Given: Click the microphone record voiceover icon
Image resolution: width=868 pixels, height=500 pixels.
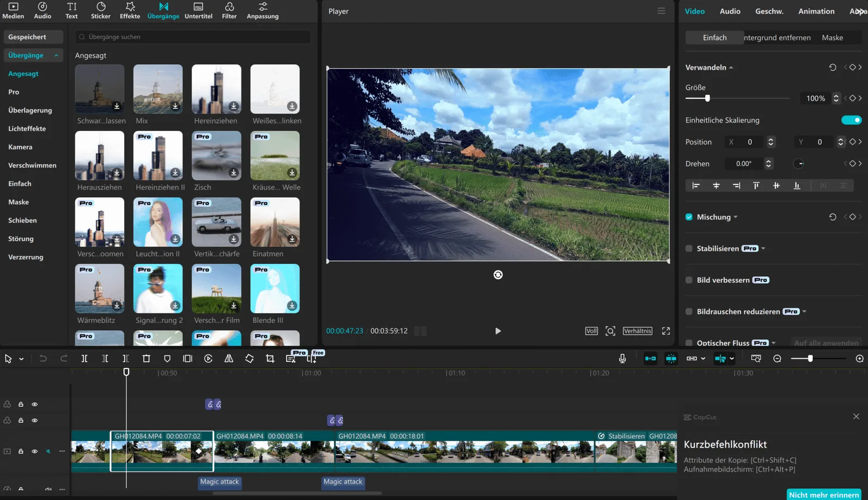Looking at the screenshot, I should coord(622,358).
